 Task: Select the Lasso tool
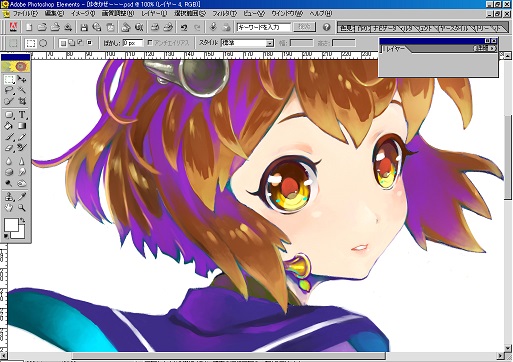tap(9, 90)
